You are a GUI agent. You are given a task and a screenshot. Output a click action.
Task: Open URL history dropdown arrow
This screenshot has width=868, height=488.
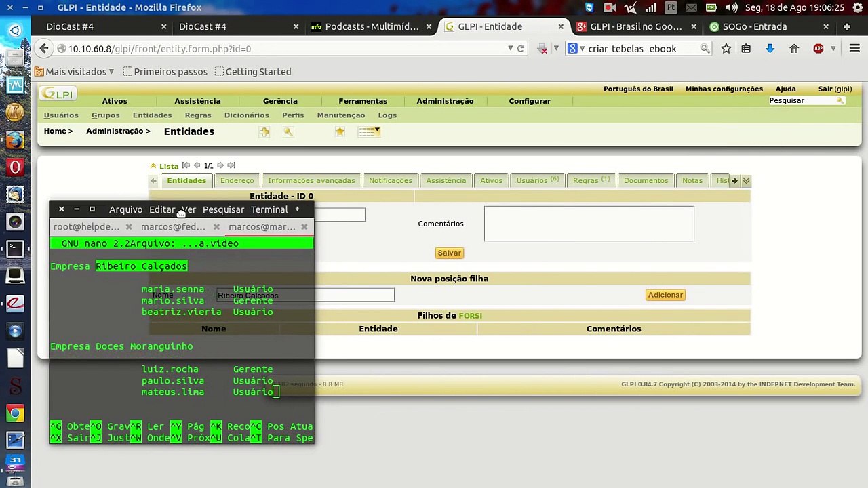510,49
